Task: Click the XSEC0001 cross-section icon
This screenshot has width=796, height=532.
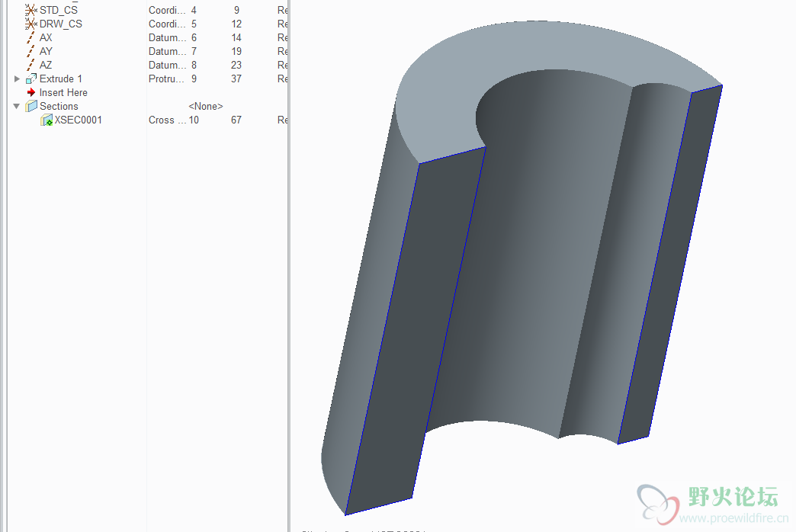Action: point(47,120)
